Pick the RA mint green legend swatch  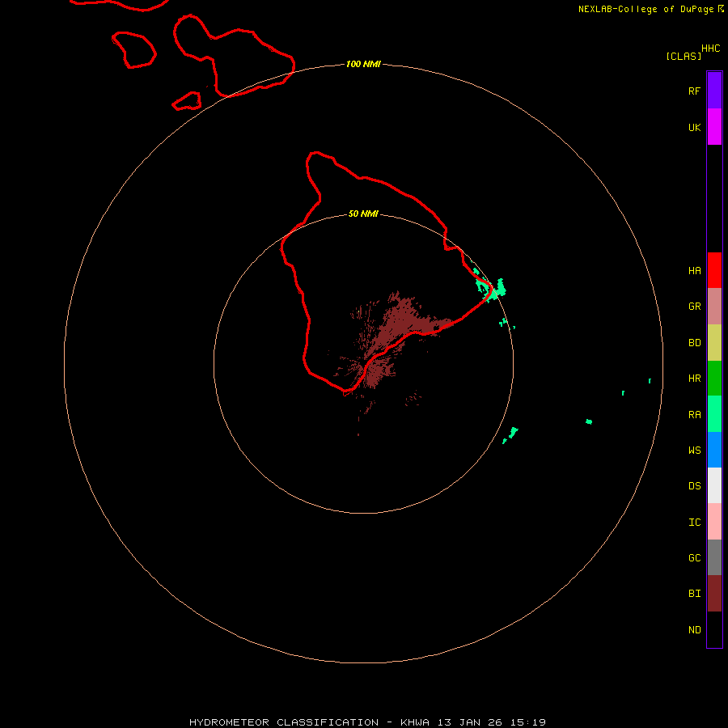[x=714, y=414]
